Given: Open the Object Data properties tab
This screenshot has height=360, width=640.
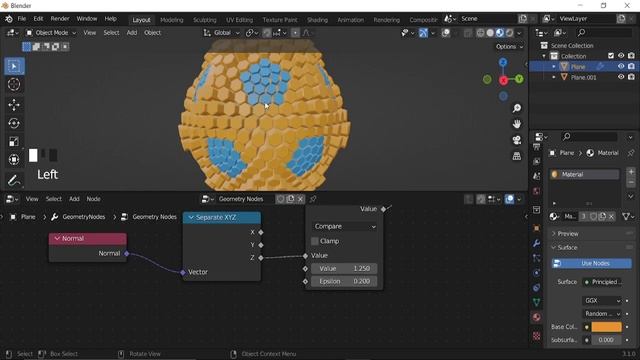Looking at the screenshot, I should [x=537, y=302].
